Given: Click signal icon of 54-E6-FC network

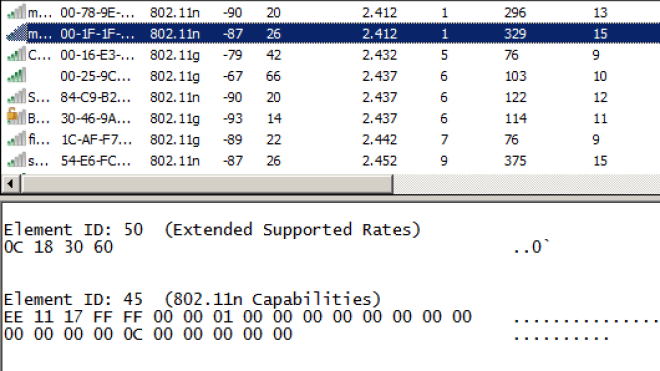Looking at the screenshot, I should (16, 160).
